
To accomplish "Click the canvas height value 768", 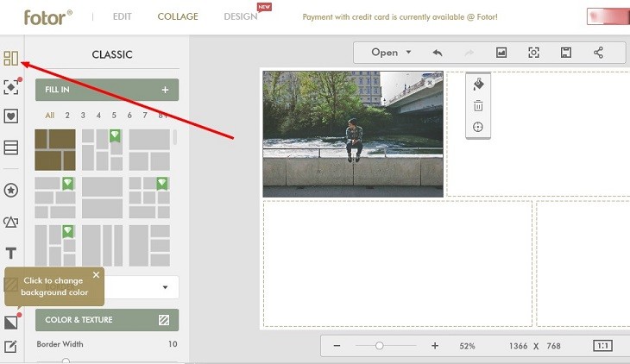I will point(553,346).
